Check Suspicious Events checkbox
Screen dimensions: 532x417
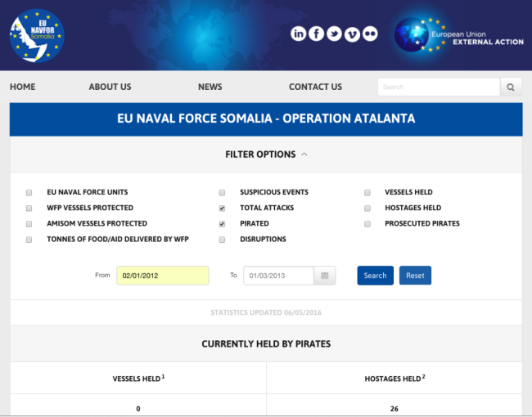222,193
